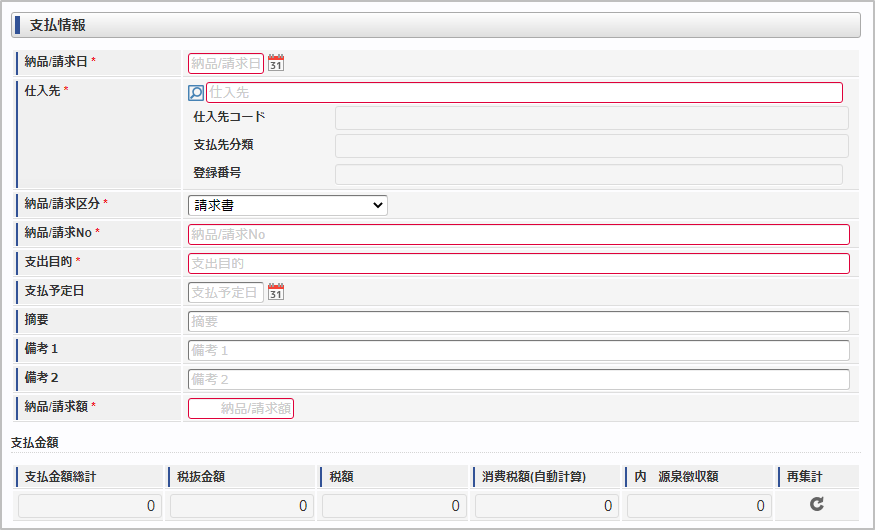The height and width of the screenshot is (530, 875).
Task: Click the 摘要 text field
Action: click(518, 321)
